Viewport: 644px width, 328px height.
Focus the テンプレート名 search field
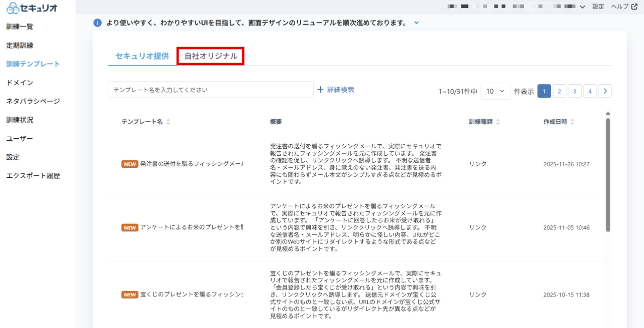(211, 90)
